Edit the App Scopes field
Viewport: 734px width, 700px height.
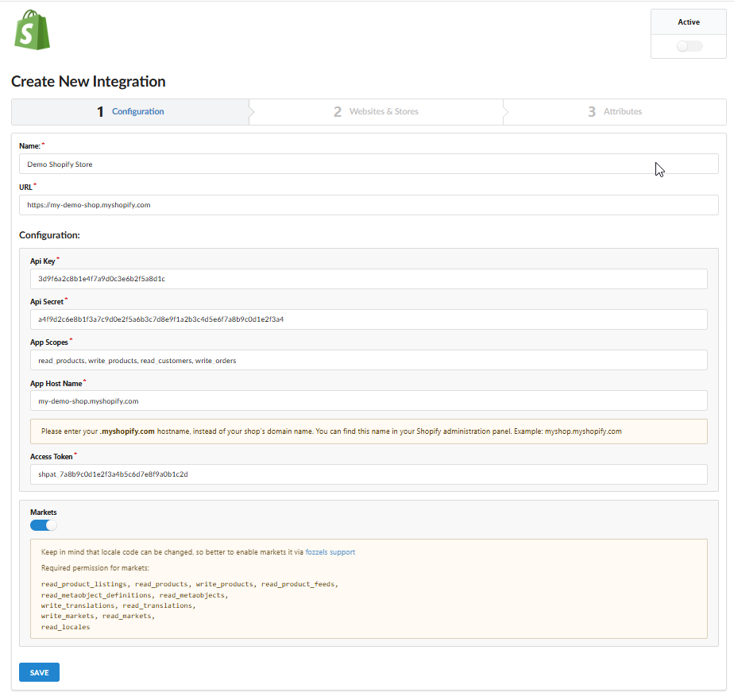(x=369, y=360)
